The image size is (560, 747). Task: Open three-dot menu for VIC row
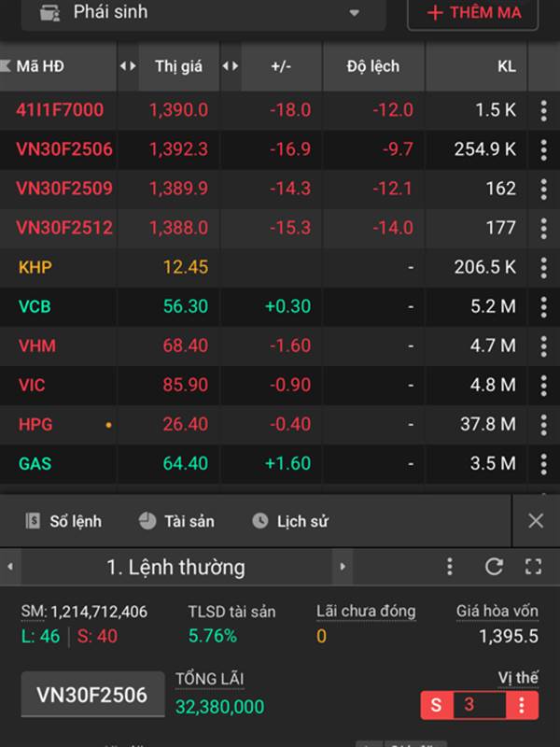click(x=544, y=386)
